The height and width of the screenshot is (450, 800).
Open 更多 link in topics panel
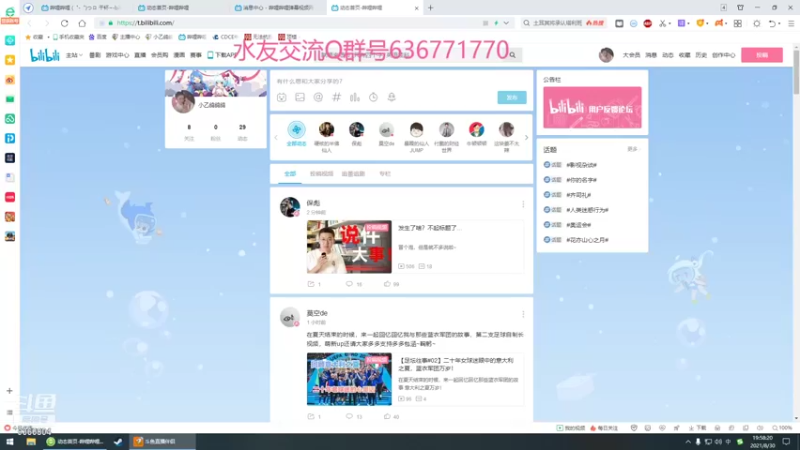633,149
